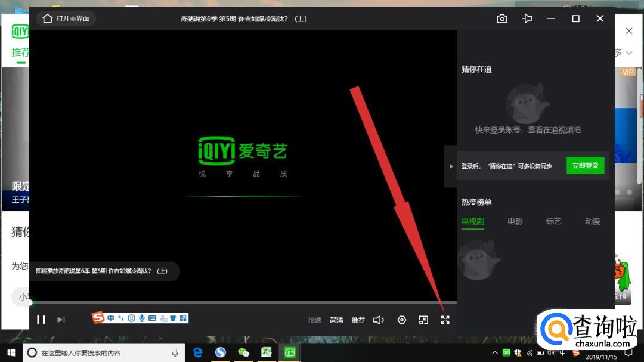Click the 推荐 button in player bar
Image resolution: width=644 pixels, height=362 pixels.
pyautogui.click(x=358, y=320)
